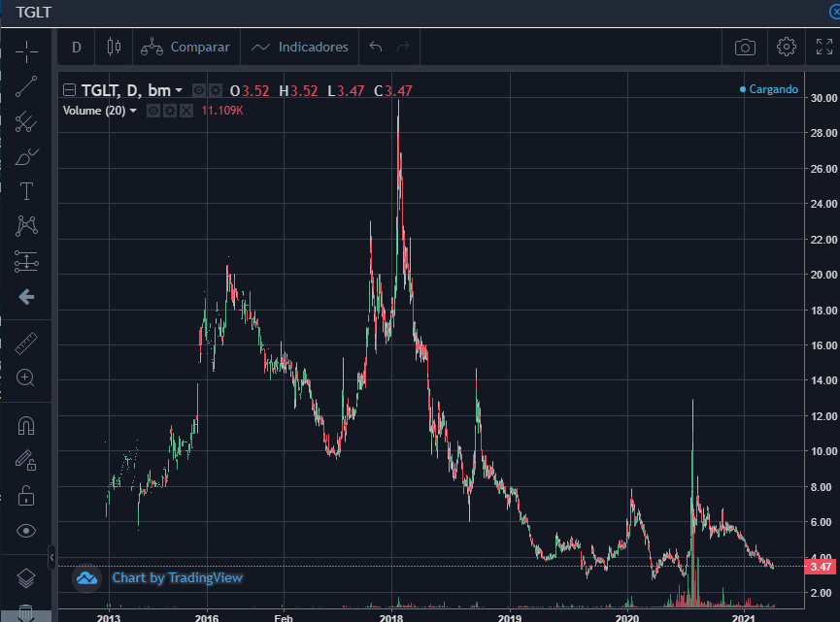Select the trend line drawing tool

[26, 85]
